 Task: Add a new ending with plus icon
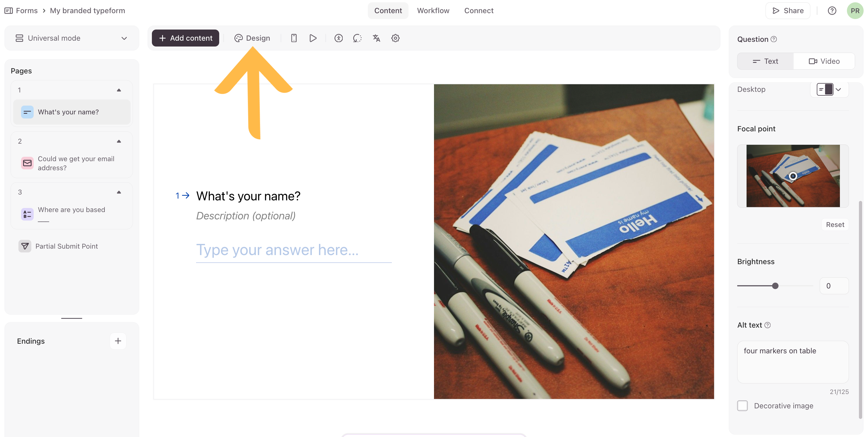coord(118,341)
